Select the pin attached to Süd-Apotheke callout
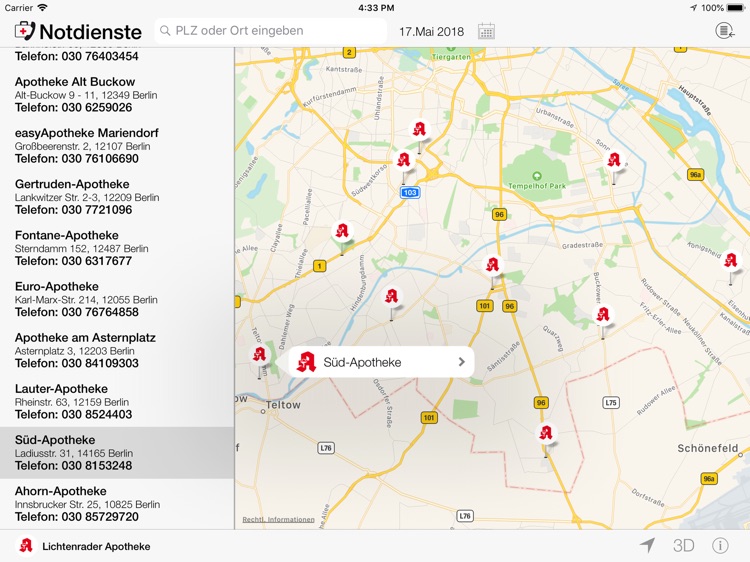Image resolution: width=750 pixels, height=562 pixels. (x=259, y=355)
